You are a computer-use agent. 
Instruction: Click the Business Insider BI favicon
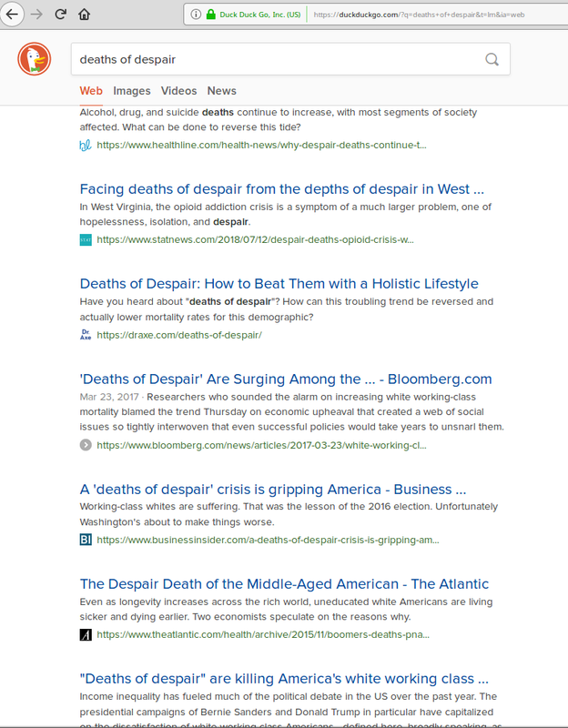(x=86, y=540)
